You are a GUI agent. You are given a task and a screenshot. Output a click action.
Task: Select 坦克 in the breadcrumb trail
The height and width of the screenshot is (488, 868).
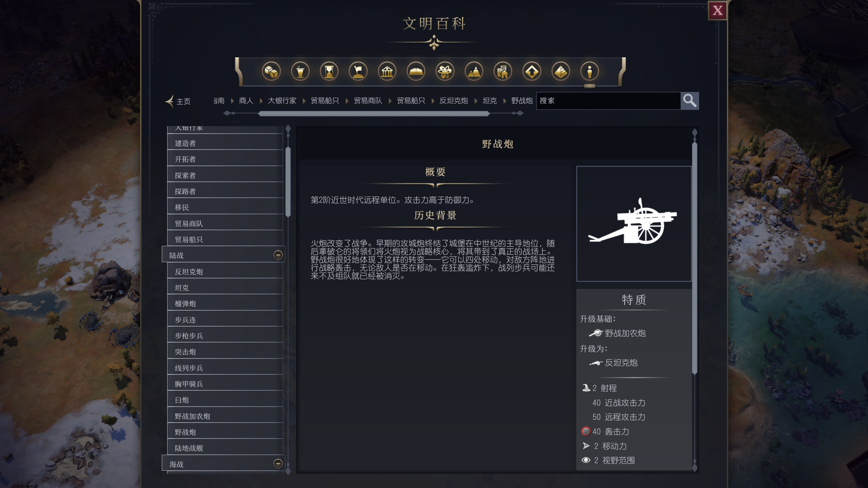coord(489,101)
